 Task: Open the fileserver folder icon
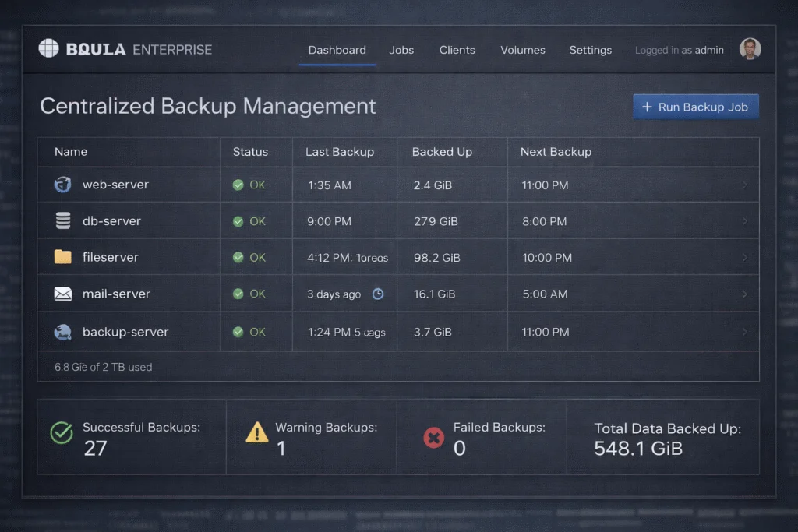[x=62, y=257]
